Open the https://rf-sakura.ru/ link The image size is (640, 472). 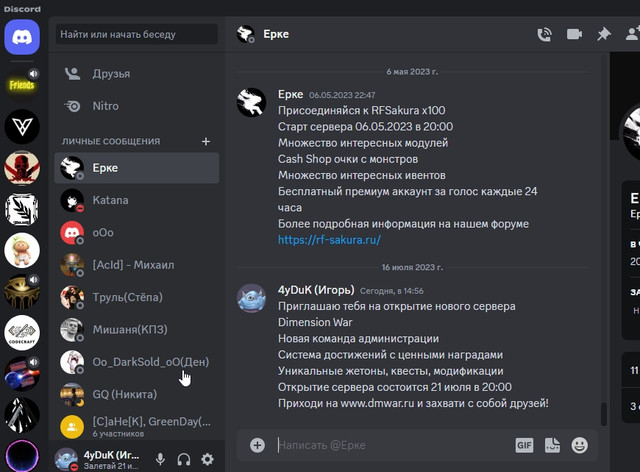pos(329,240)
